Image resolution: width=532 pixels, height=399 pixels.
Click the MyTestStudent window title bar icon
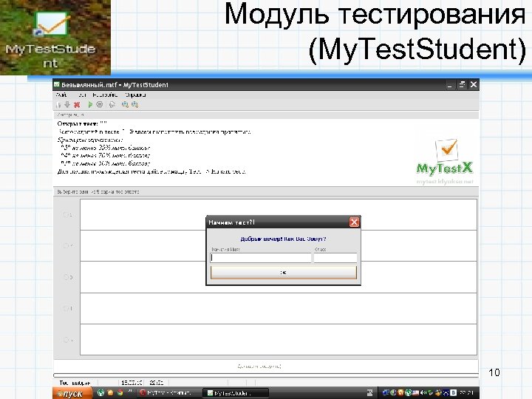57,84
